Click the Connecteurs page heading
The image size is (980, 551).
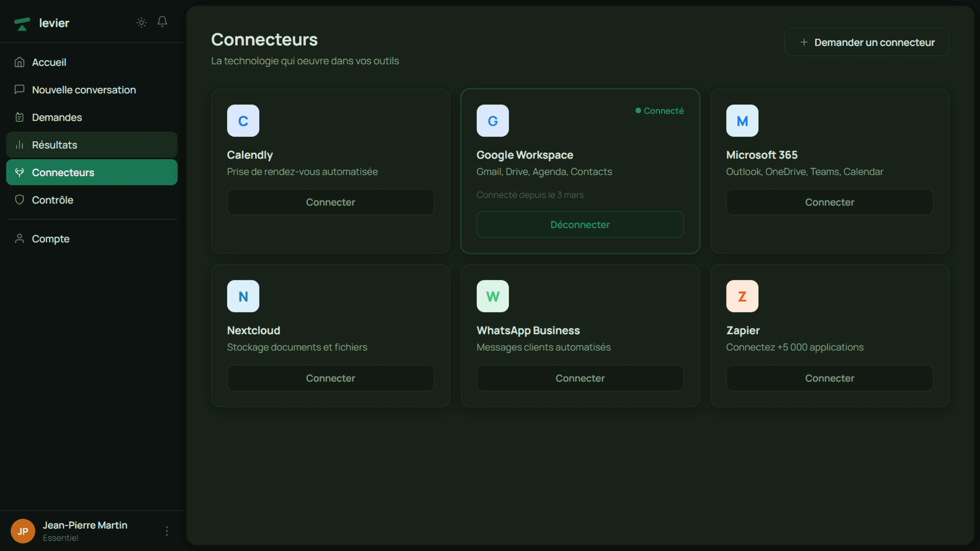(265, 39)
